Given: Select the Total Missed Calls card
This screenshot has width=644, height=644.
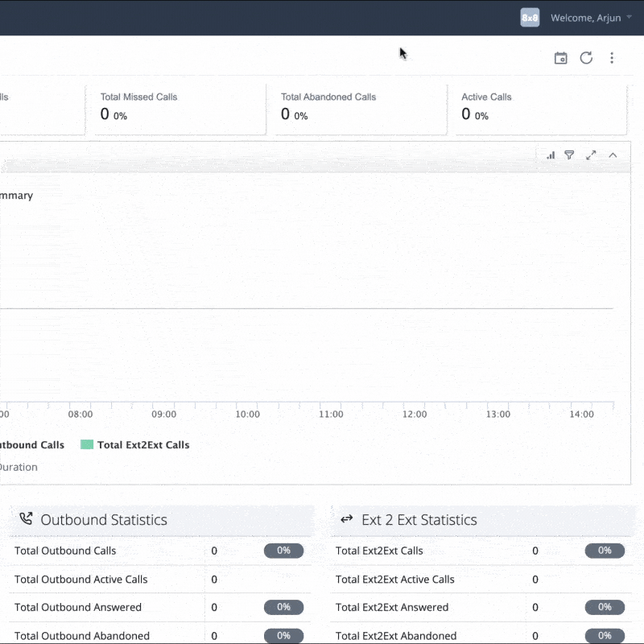Looking at the screenshot, I should click(x=180, y=109).
